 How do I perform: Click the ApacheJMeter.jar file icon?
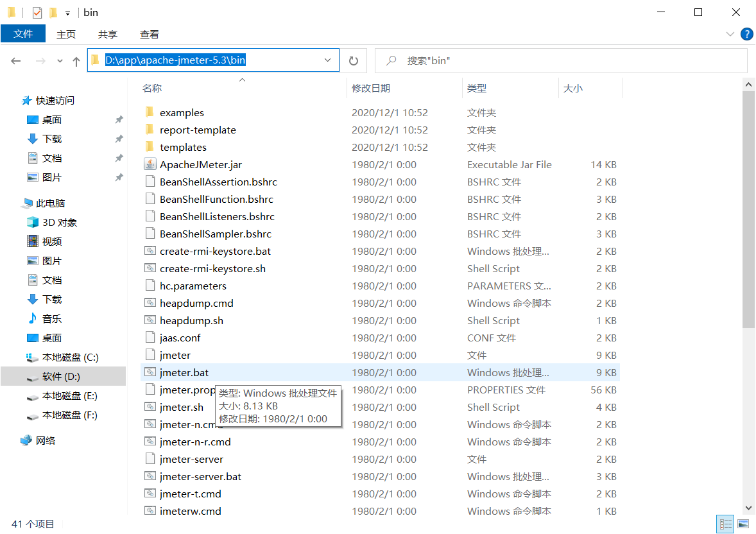click(150, 164)
